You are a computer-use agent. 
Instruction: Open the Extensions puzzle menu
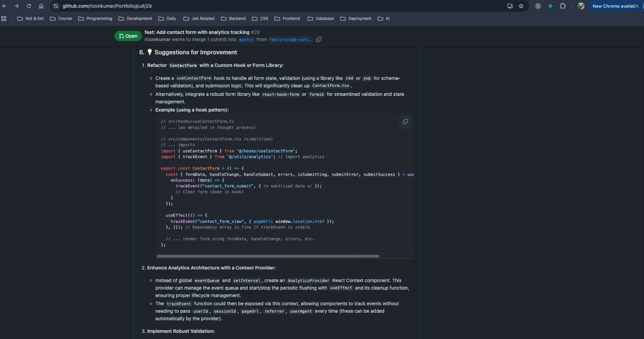(x=563, y=6)
